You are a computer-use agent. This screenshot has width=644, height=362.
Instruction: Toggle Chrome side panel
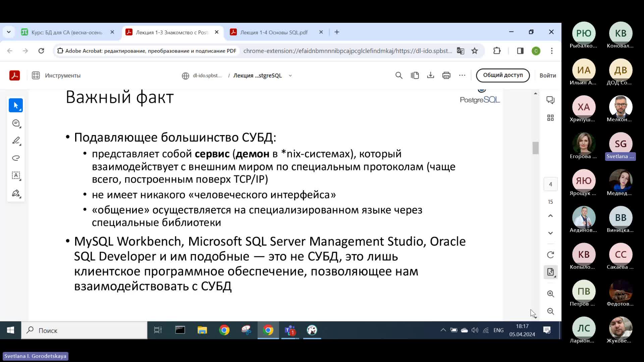(x=520, y=51)
